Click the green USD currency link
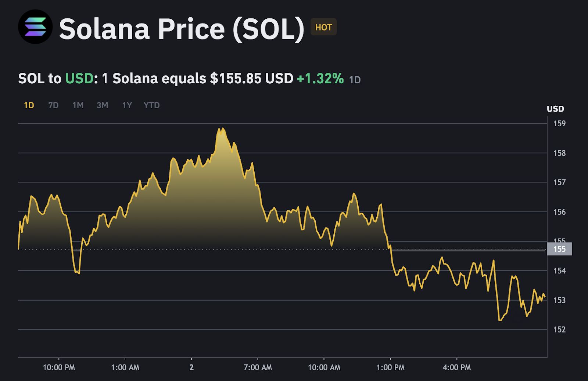This screenshot has width=588, height=381. click(79, 79)
